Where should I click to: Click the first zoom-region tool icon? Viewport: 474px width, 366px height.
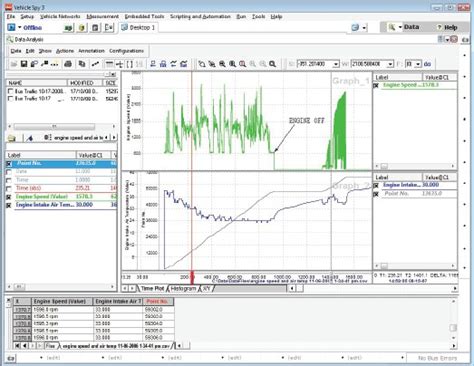click(202, 64)
